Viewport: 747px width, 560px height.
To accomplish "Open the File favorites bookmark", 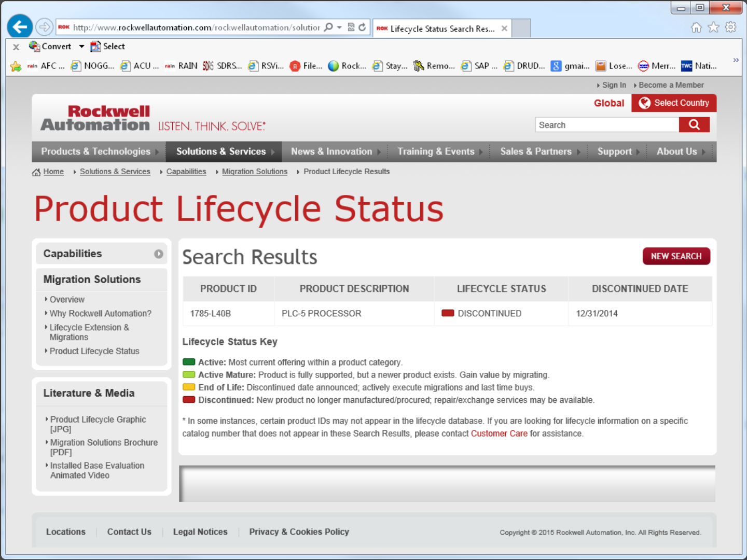I will [306, 66].
